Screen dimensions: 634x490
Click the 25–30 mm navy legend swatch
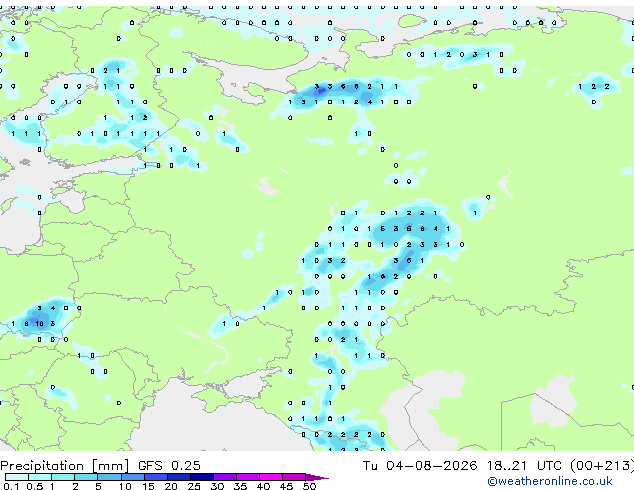[x=201, y=477]
